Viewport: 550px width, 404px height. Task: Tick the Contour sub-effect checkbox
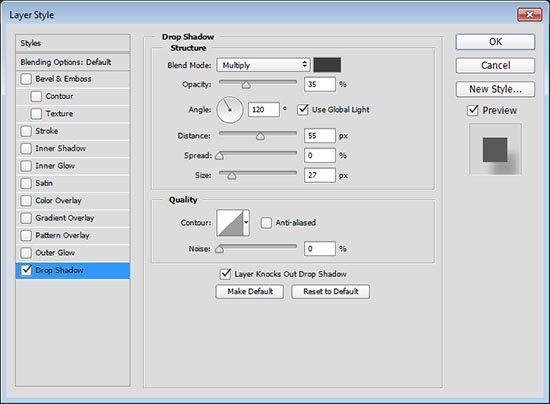point(36,96)
